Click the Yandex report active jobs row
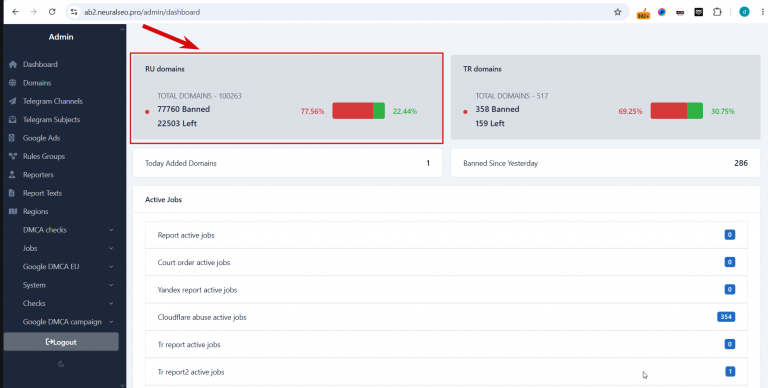Screen dimensions: 768x388 447,290
